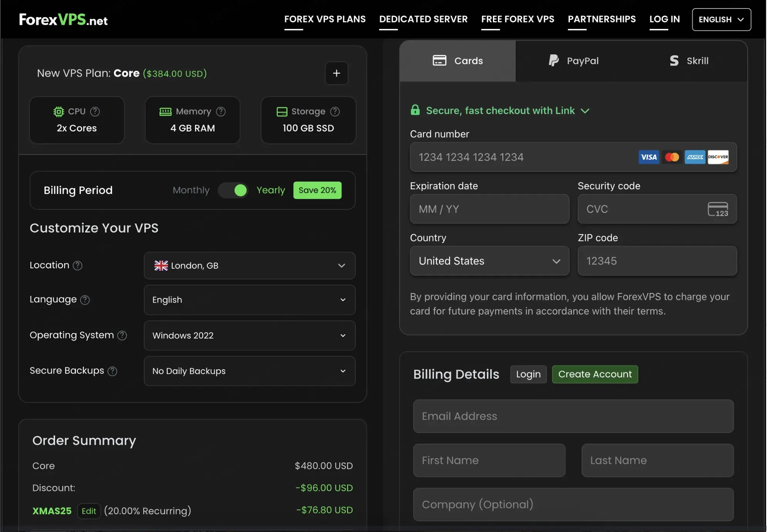Open the Language dropdown set to English
The image size is (767, 532).
point(249,300)
